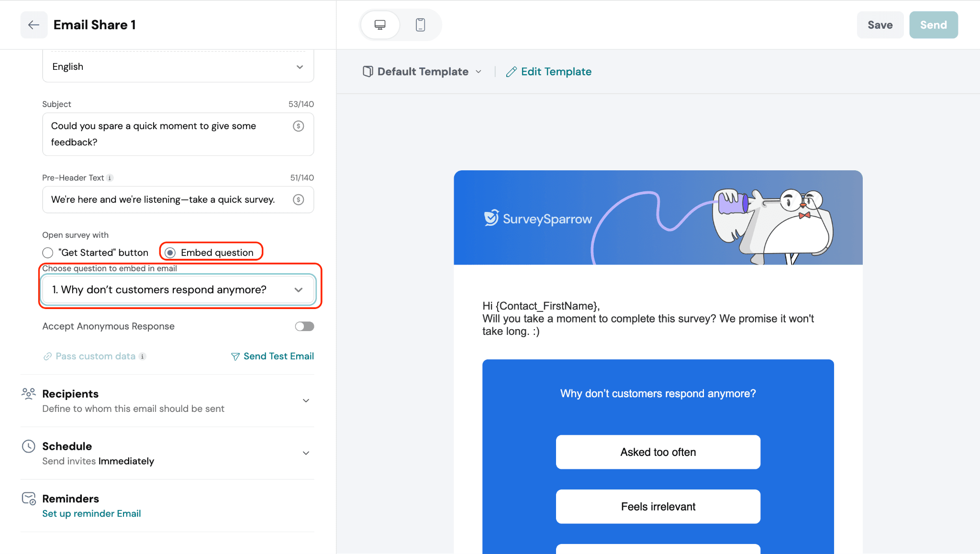Open the English language dropdown
Screen dimensions: 980x554
click(178, 66)
